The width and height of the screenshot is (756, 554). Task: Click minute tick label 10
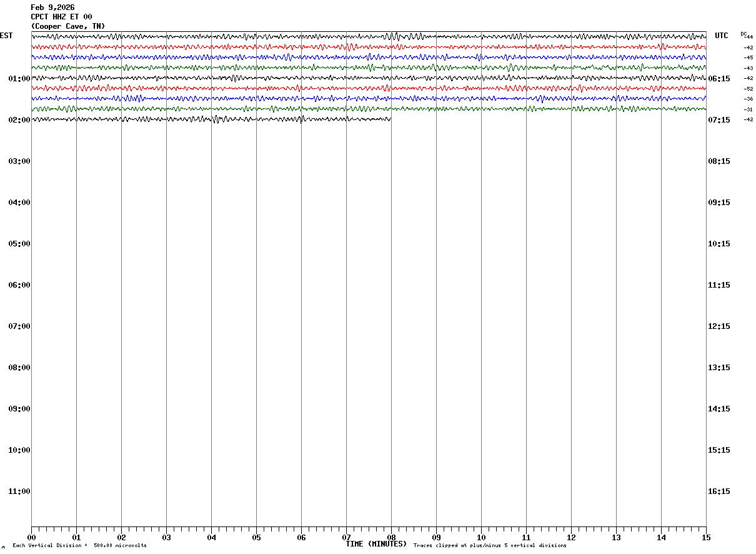click(x=481, y=537)
